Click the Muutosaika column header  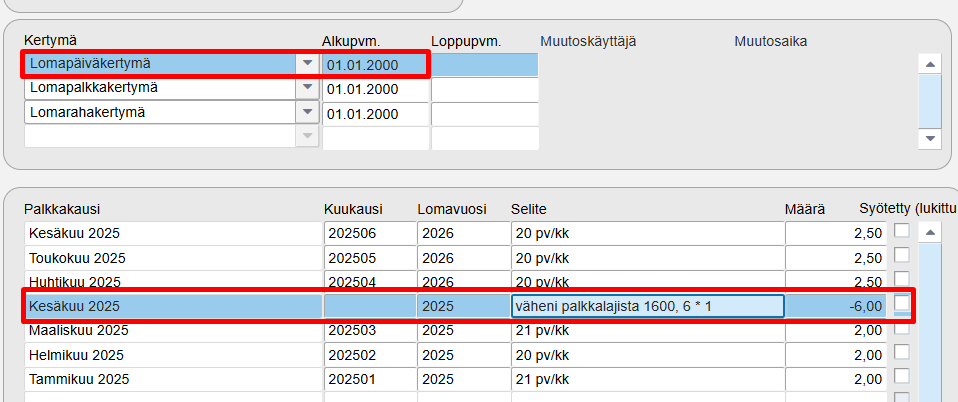(770, 42)
